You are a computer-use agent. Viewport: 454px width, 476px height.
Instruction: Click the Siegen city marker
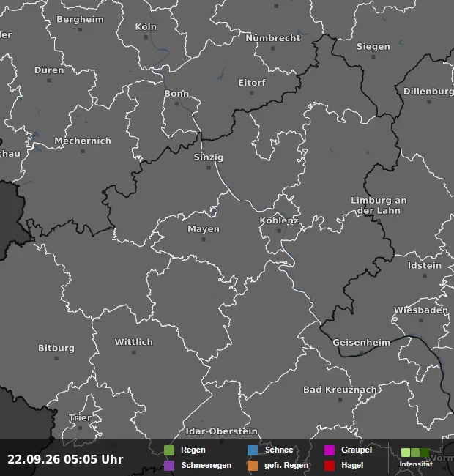(373, 57)
